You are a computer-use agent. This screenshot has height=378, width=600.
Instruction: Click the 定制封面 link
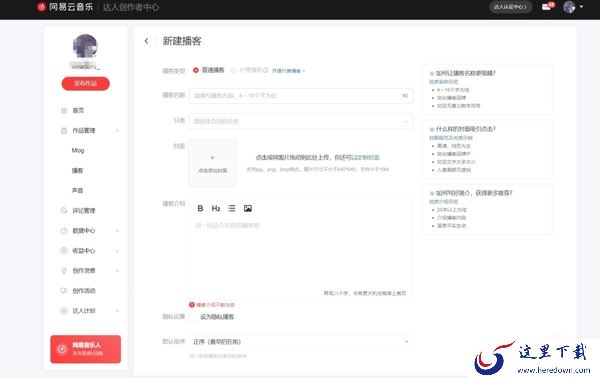point(368,157)
